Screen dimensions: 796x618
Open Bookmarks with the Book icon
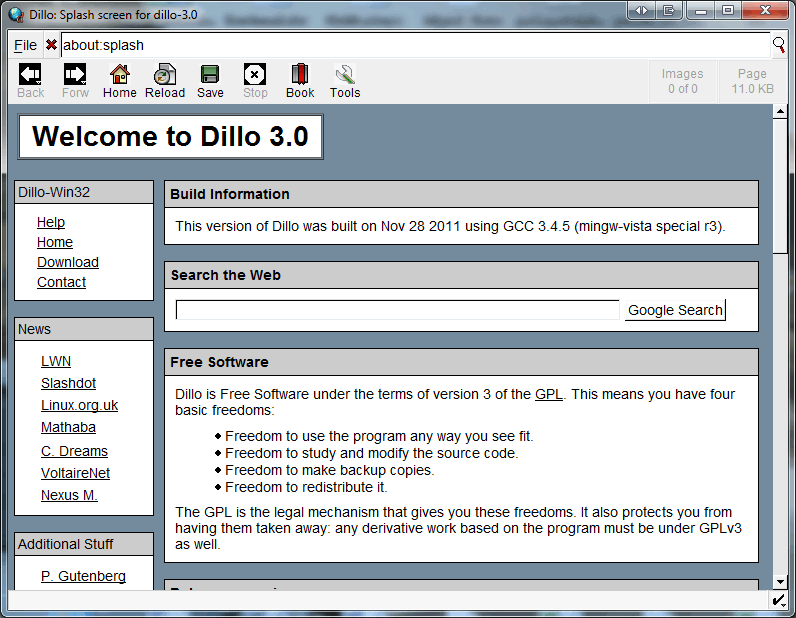click(300, 75)
